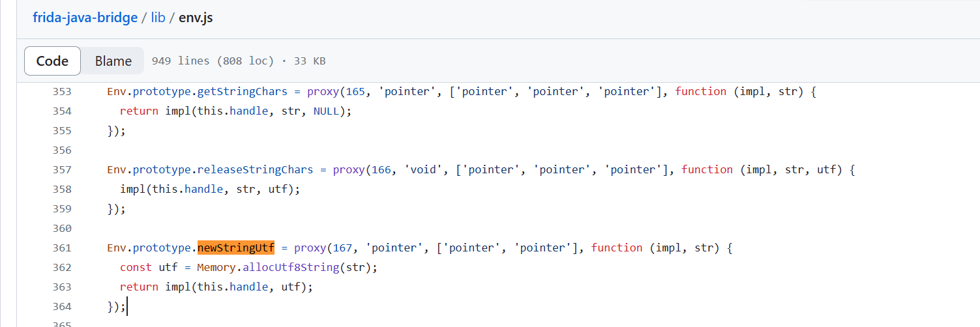Viewport: 980px width, 327px height.
Task: Switch to the Code view tab
Action: (52, 61)
